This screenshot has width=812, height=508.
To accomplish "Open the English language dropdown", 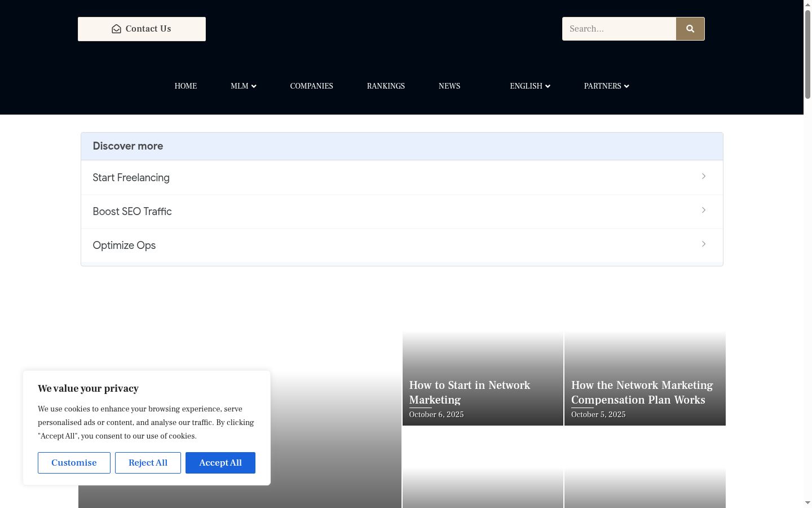I will point(530,86).
